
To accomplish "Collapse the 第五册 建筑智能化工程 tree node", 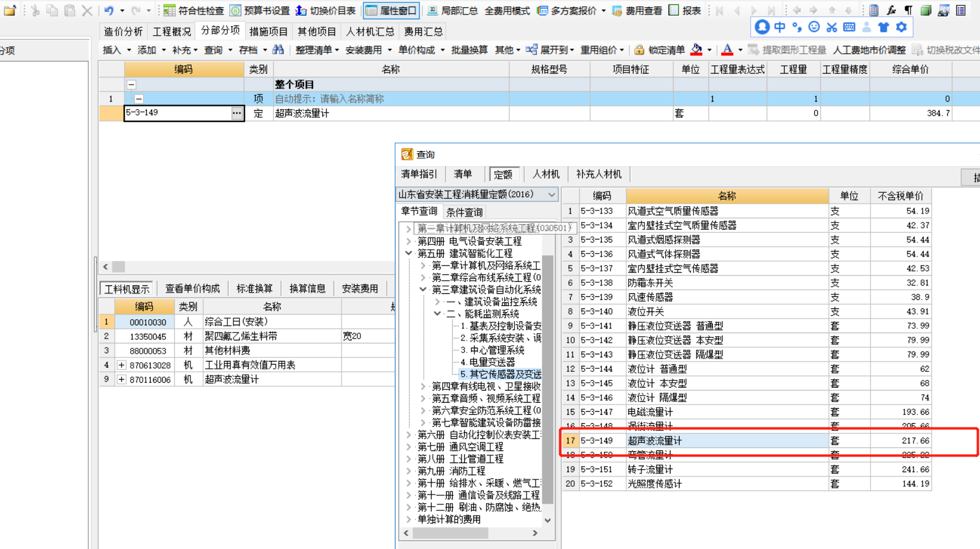I will pyautogui.click(x=409, y=253).
